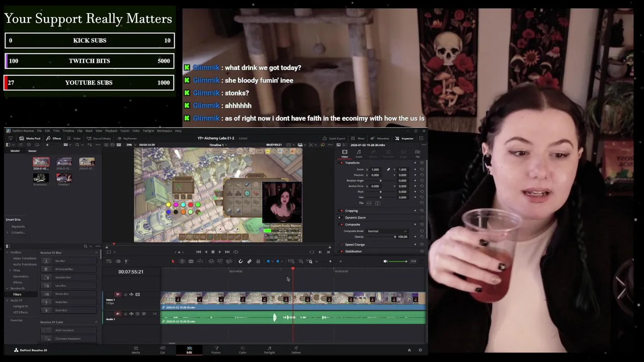Click the Quick Export button
644x362 pixels.
[334, 138]
